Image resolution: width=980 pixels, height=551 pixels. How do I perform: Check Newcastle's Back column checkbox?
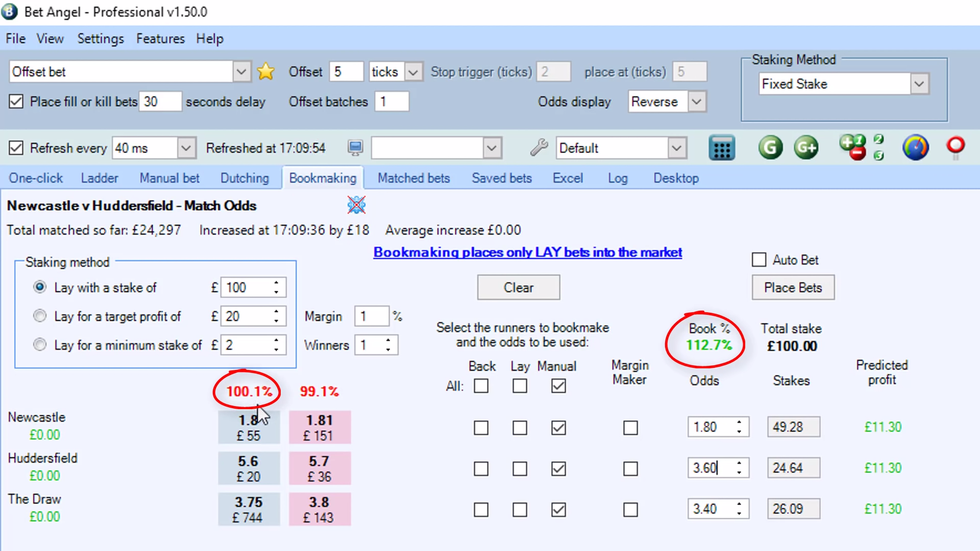481,428
